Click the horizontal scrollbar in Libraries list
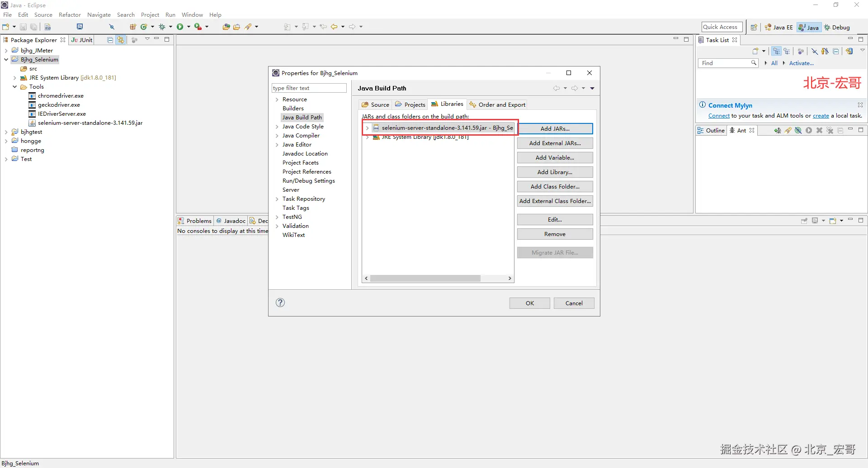868x468 pixels. [425, 279]
